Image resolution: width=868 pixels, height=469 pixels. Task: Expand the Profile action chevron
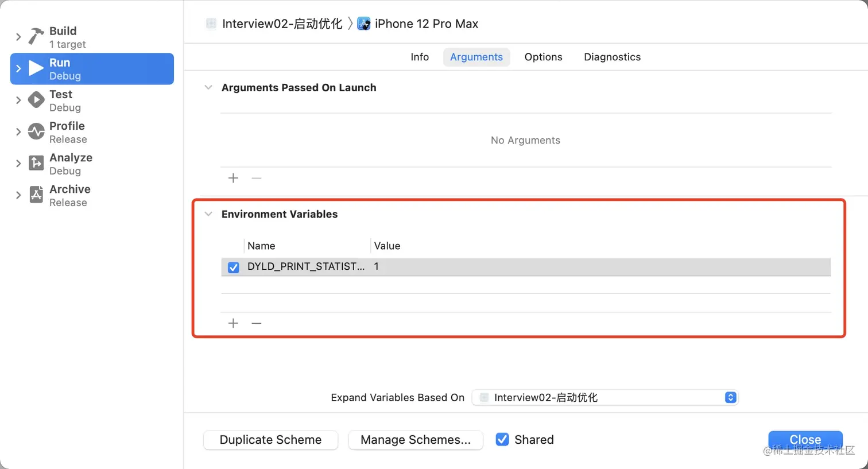(x=18, y=131)
